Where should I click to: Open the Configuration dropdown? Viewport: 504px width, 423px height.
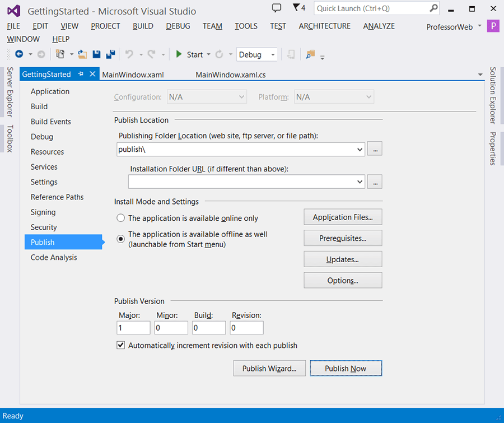[x=207, y=97]
